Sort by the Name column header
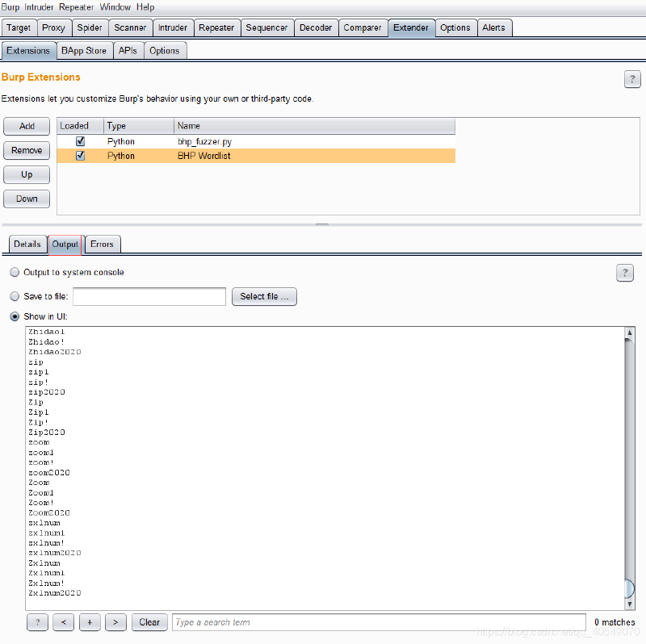Image resolution: width=646 pixels, height=644 pixels. coord(315,126)
